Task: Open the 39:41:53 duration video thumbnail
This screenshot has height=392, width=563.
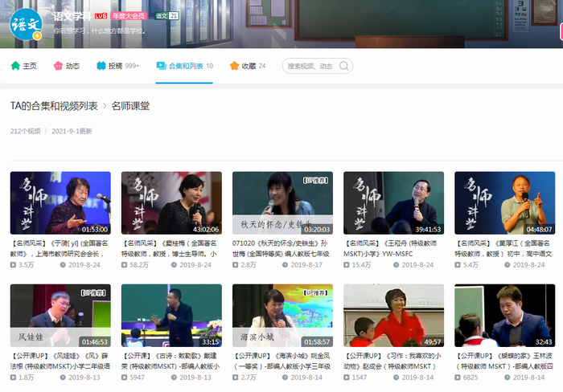Action: pyautogui.click(x=393, y=202)
